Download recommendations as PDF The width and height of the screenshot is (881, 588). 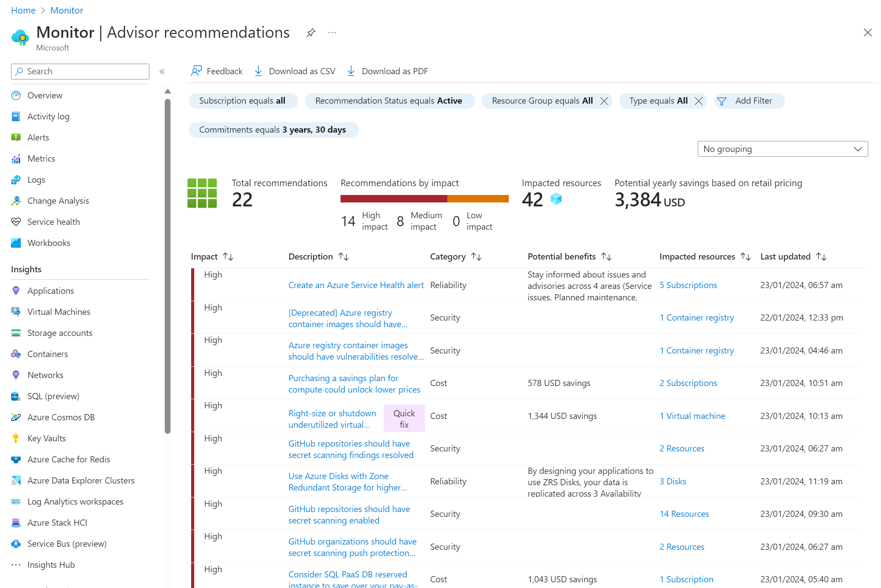click(388, 71)
